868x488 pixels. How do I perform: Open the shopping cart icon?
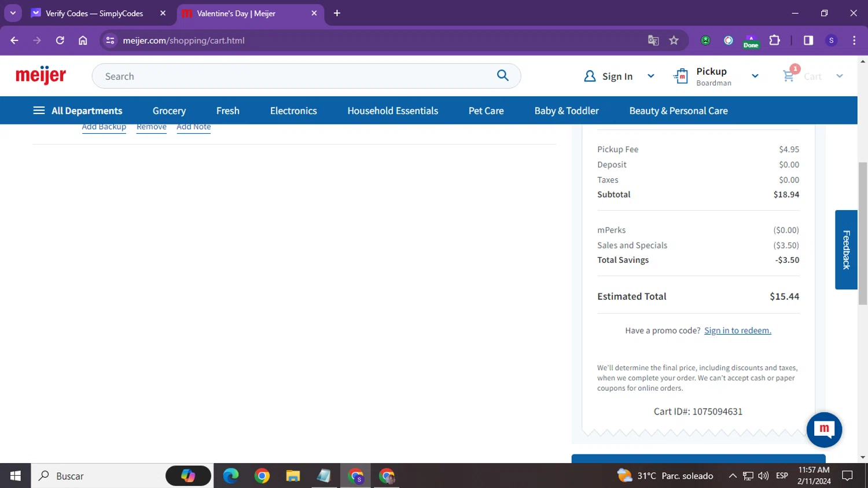pyautogui.click(x=789, y=76)
